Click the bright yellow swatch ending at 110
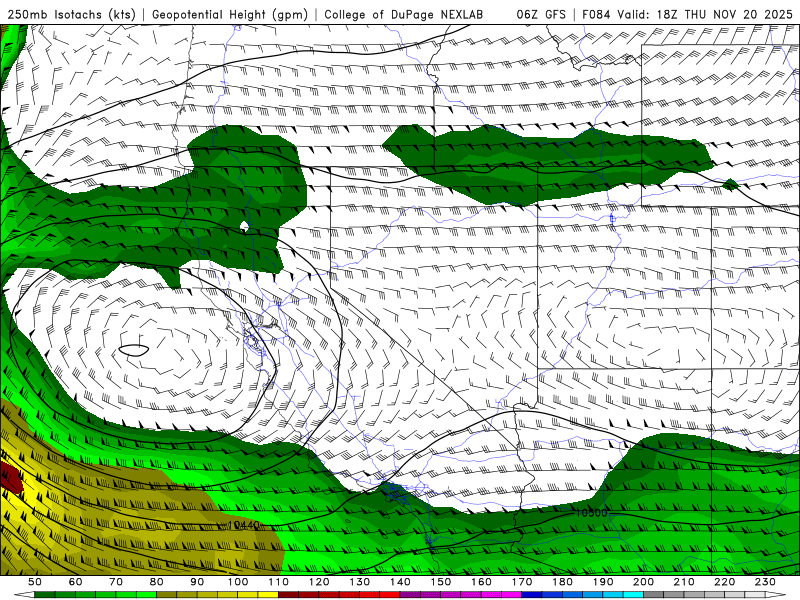 [x=268, y=595]
